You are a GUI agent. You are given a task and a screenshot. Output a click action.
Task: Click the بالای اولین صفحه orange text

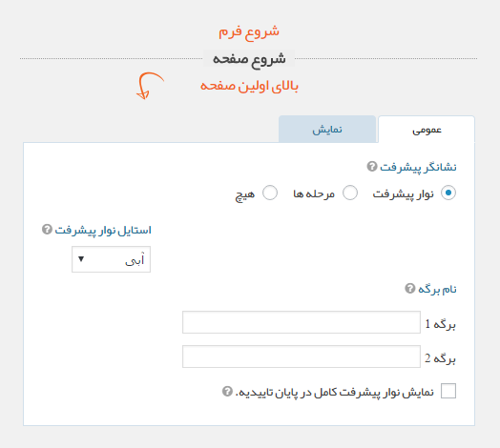click(x=249, y=86)
